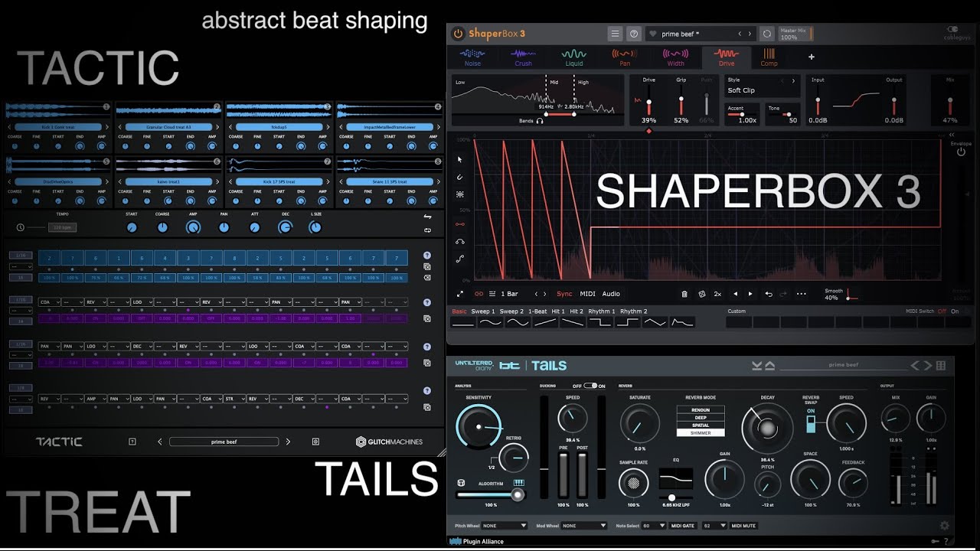Toggle the Tails Ducking off/on switch
Screen dimensions: 980x551
(590, 386)
